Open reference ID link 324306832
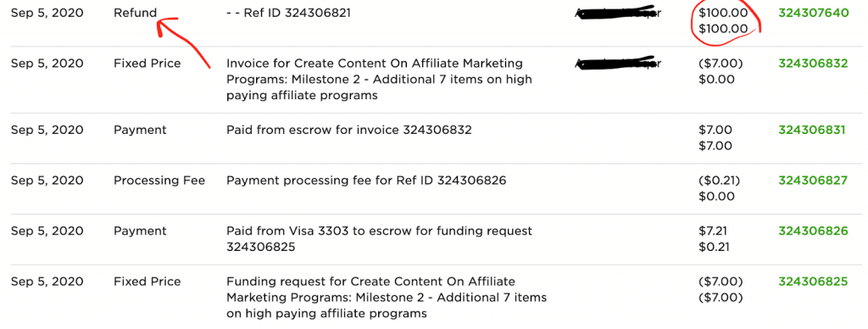 click(x=813, y=63)
